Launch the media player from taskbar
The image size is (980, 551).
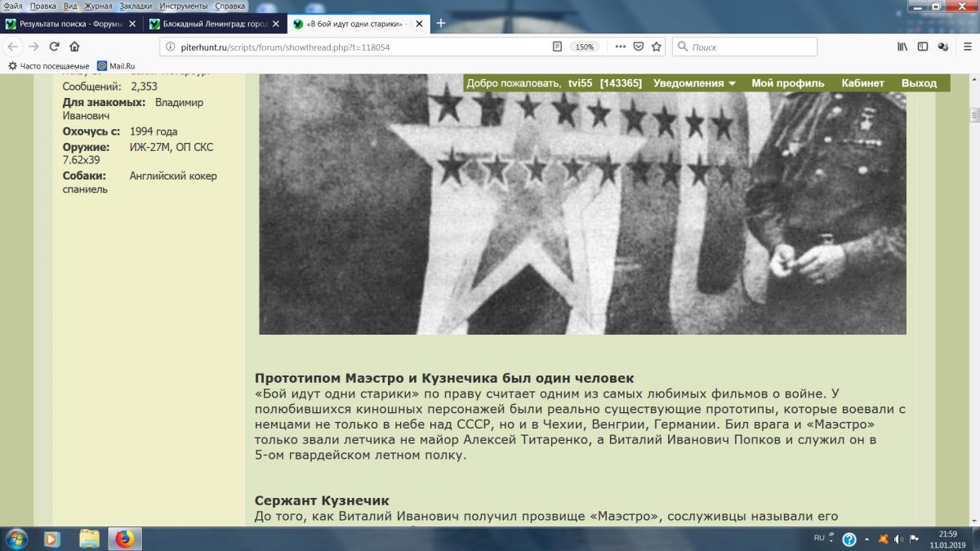52,539
